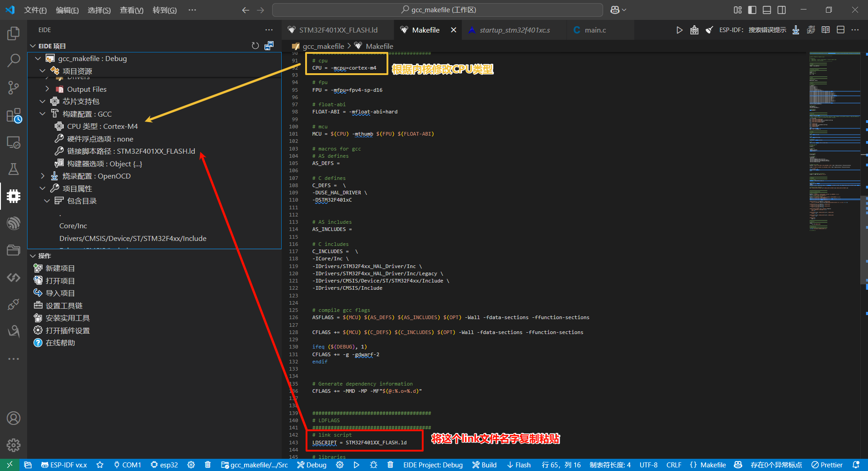Toggle the primary side bar layout button

tap(752, 10)
